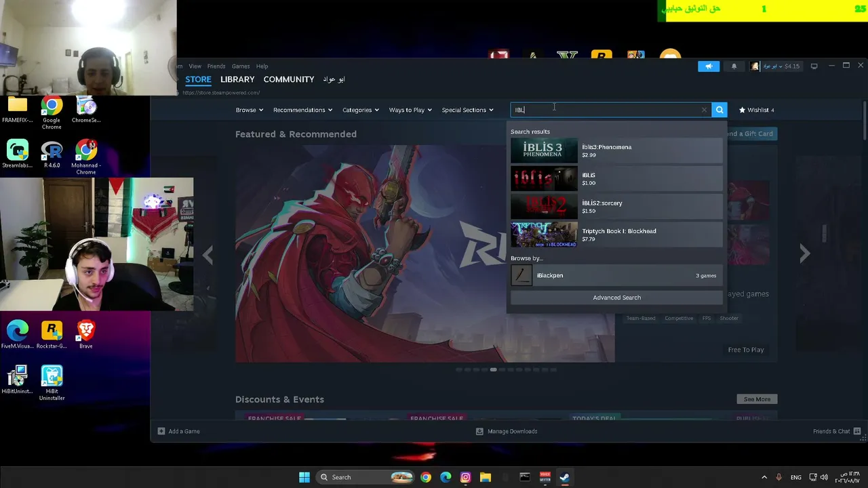Screen dimensions: 868x488
Task: Select the Team-Based tag
Action: [x=641, y=318]
